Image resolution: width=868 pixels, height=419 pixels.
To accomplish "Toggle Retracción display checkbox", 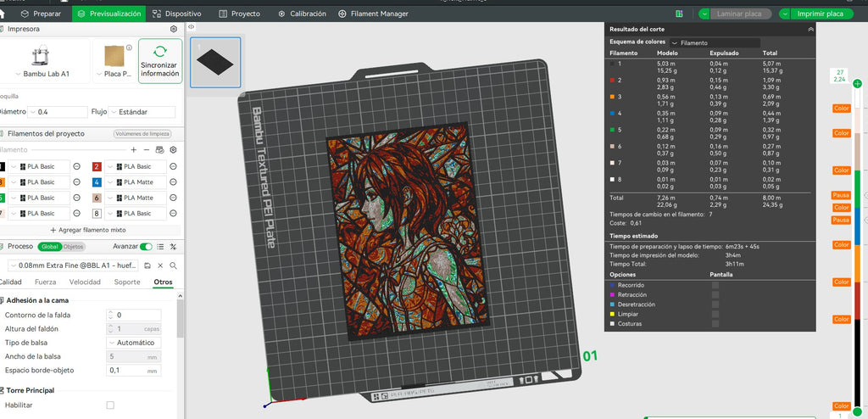I will (x=715, y=295).
